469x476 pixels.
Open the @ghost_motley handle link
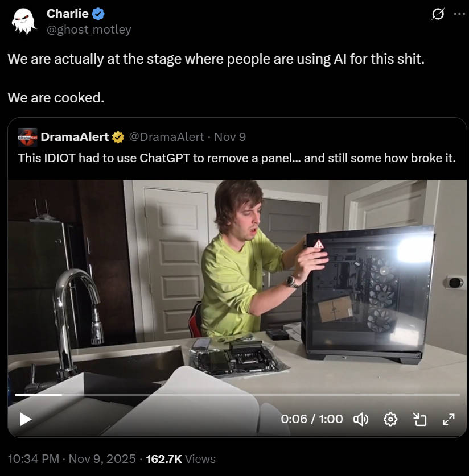tap(89, 29)
